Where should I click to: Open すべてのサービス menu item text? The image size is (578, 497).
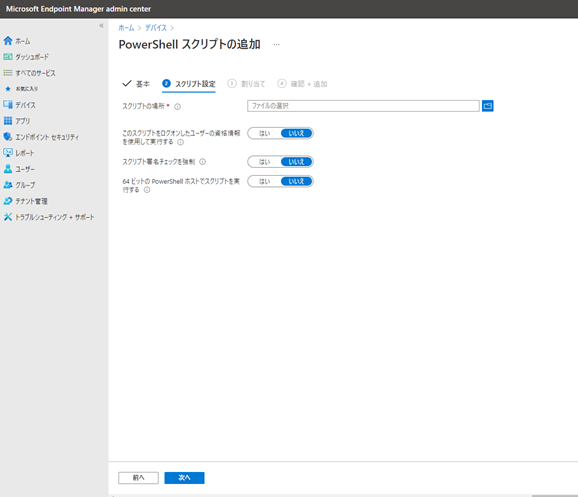[x=35, y=73]
